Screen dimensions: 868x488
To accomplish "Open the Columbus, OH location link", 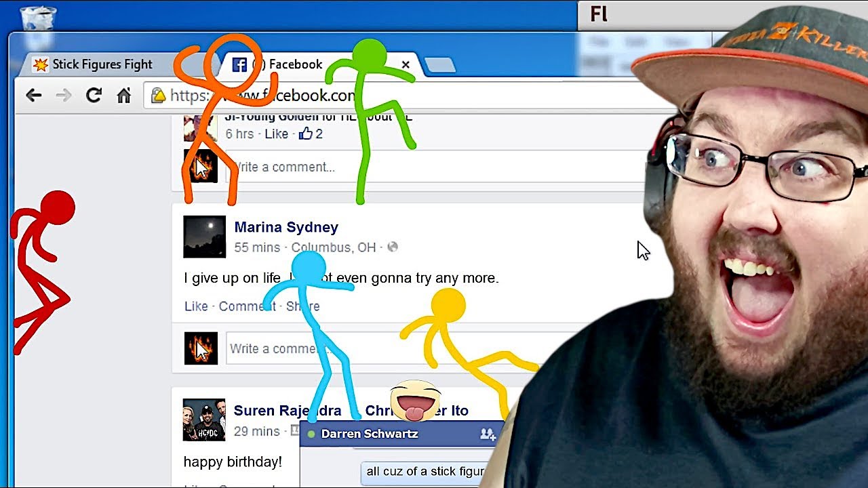I will pos(334,247).
